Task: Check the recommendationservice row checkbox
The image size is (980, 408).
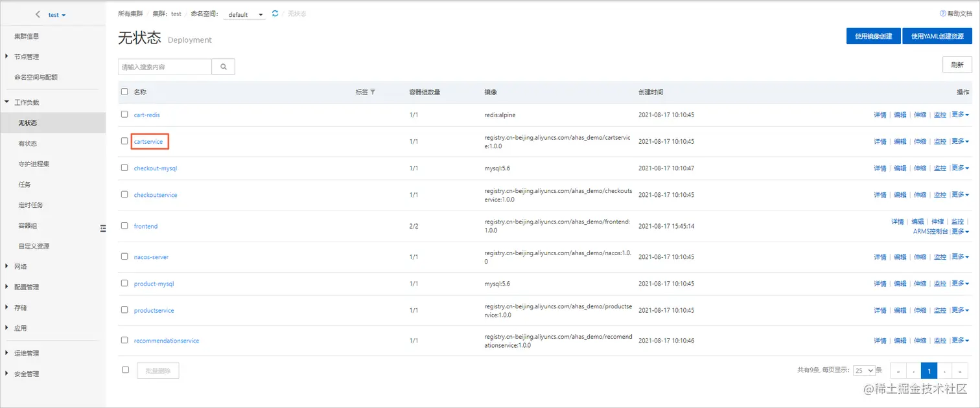Action: [x=124, y=340]
